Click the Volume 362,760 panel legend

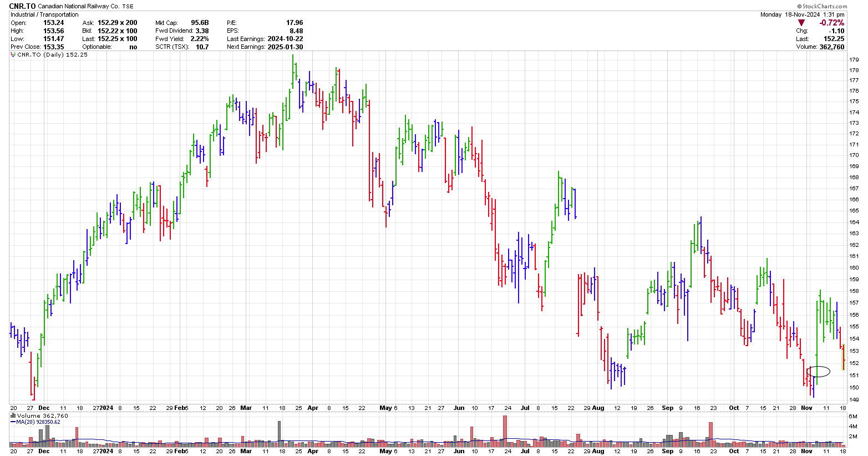(x=43, y=416)
